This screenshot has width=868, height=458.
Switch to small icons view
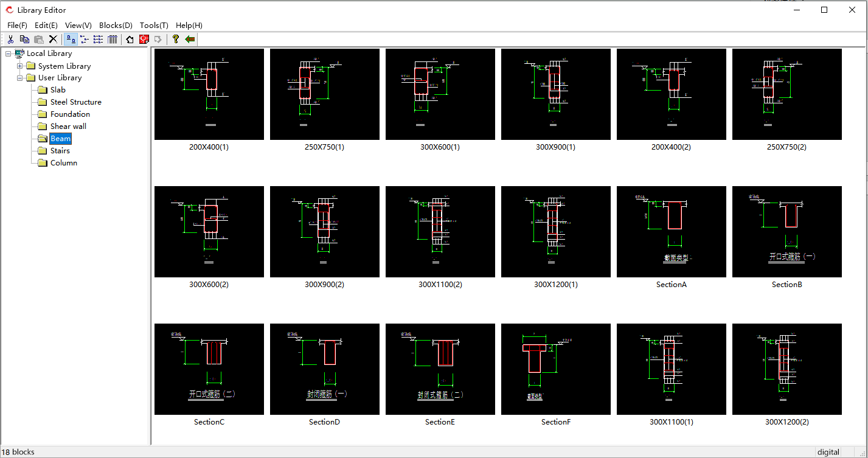click(x=85, y=39)
